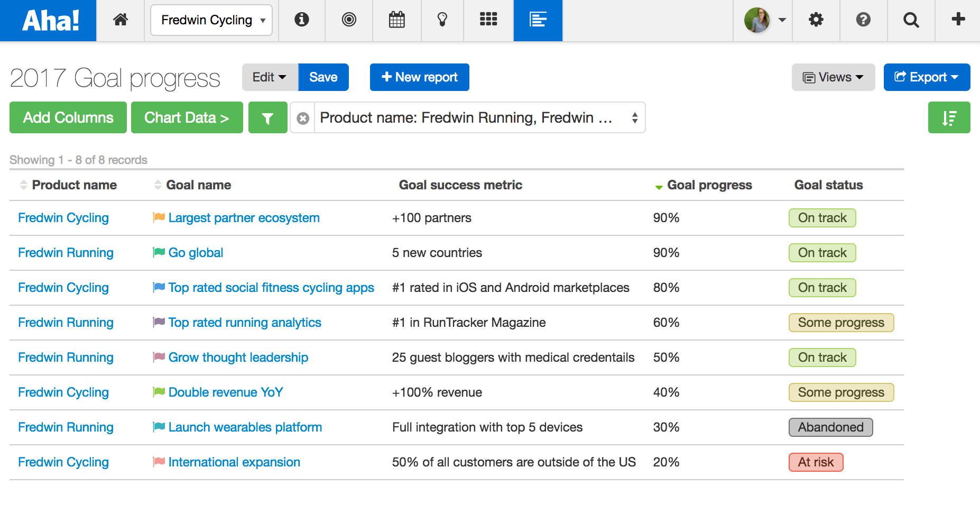Viewport: 980px width, 513px height.
Task: Open the Edit dropdown menu
Action: click(270, 77)
